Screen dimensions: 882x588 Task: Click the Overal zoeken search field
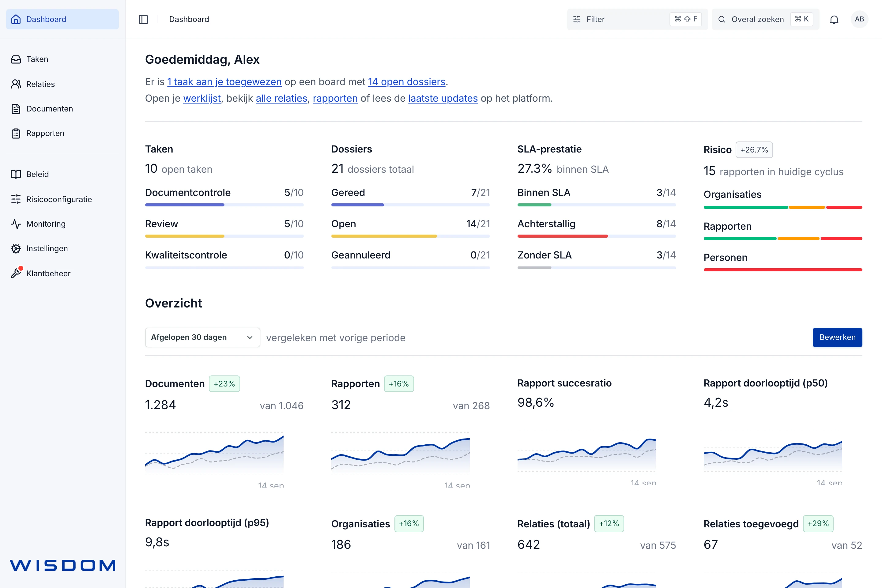coord(765,19)
